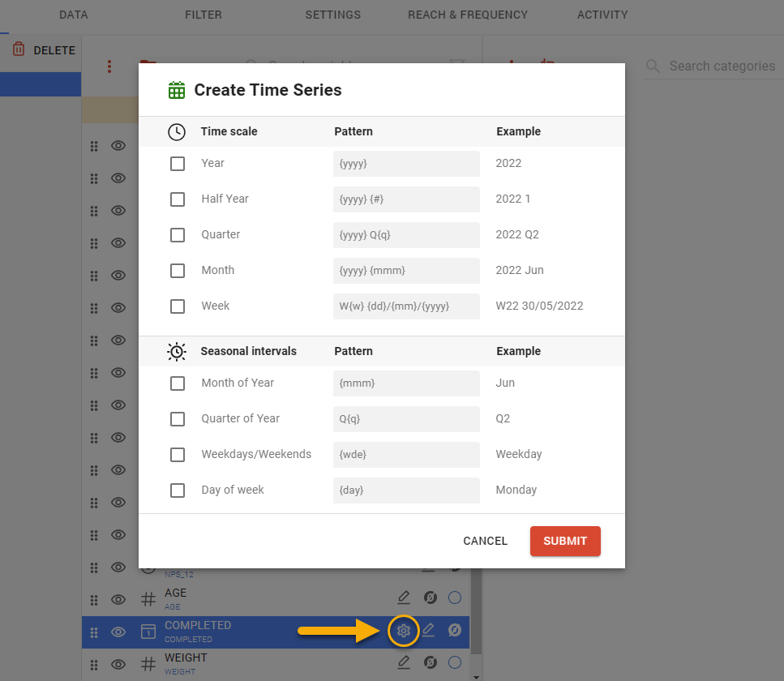Image resolution: width=784 pixels, height=681 pixels.
Task: Click the edit pencil on COMPLETED row
Action: [429, 631]
